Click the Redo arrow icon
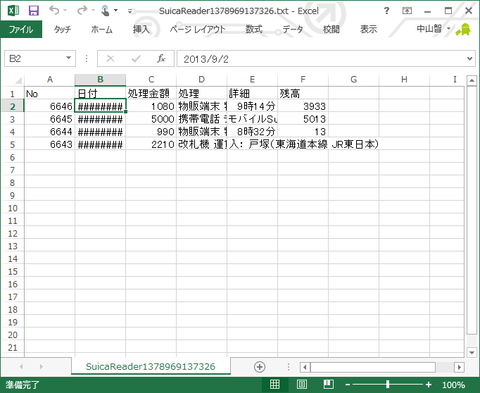Image resolution: width=480 pixels, height=393 pixels. click(82, 10)
